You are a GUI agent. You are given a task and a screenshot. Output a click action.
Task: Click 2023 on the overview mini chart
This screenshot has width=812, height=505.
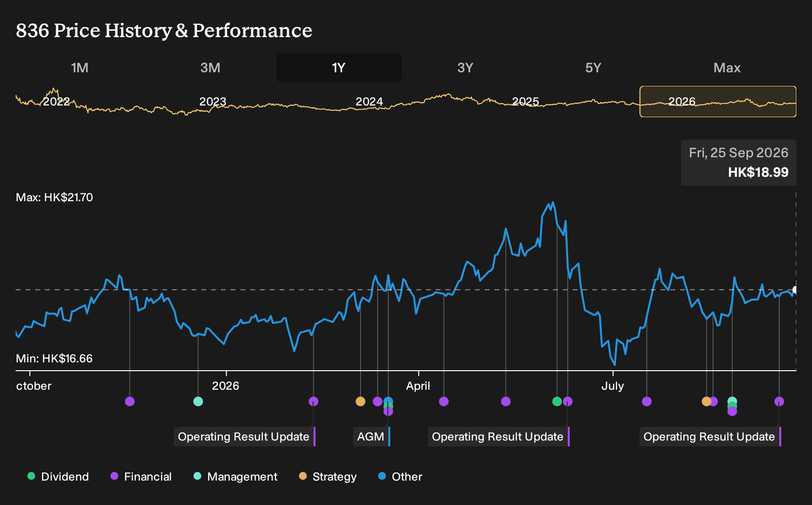pos(213,102)
